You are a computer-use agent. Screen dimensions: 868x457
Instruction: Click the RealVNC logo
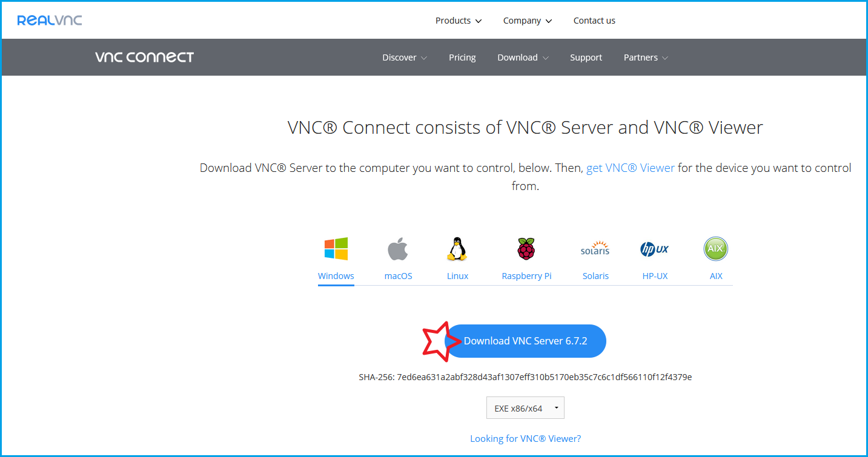50,21
